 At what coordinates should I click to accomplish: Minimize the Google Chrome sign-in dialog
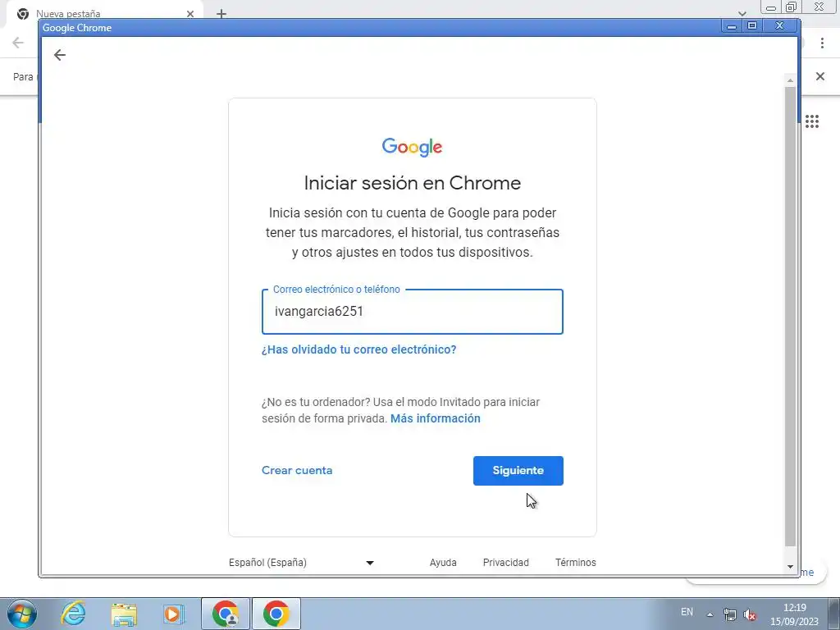[731, 25]
